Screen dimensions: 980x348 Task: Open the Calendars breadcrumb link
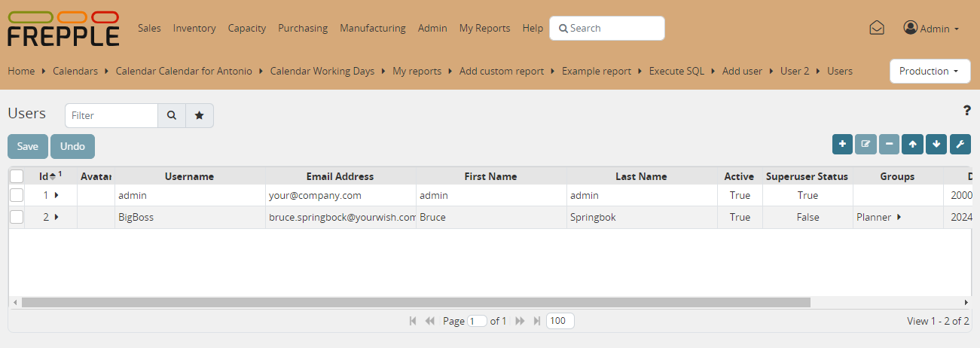(x=75, y=71)
